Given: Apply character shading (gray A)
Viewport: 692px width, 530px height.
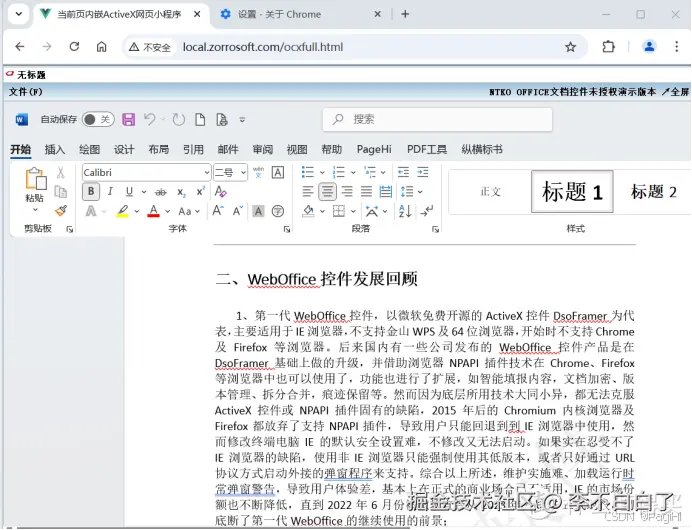Looking at the screenshot, I should (x=258, y=211).
